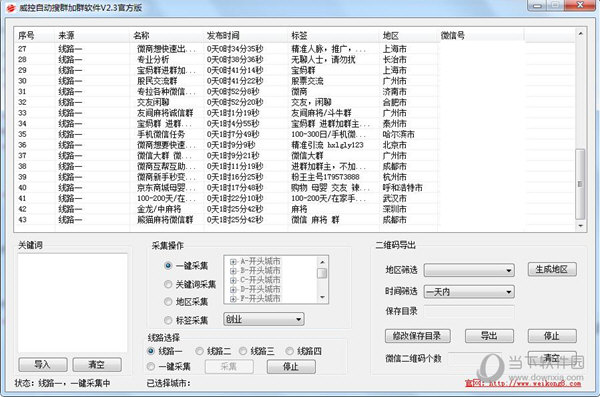Expand the D-开头城市 tree node
Screen dimensions: 600x397
click(233, 289)
